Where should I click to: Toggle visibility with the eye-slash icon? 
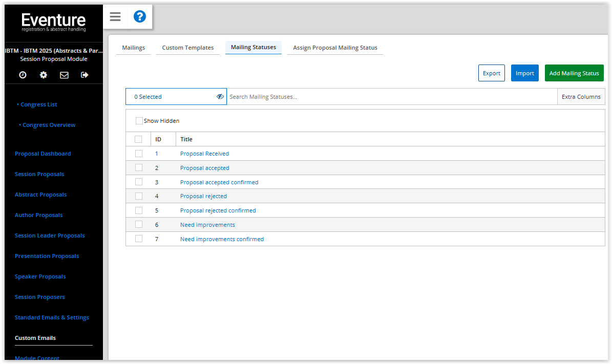[220, 96]
